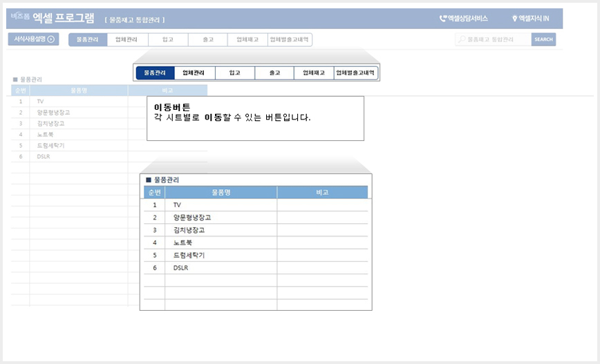Click the phone icon for 엑셀상담서비스
This screenshot has height=364, width=600.
tap(443, 19)
